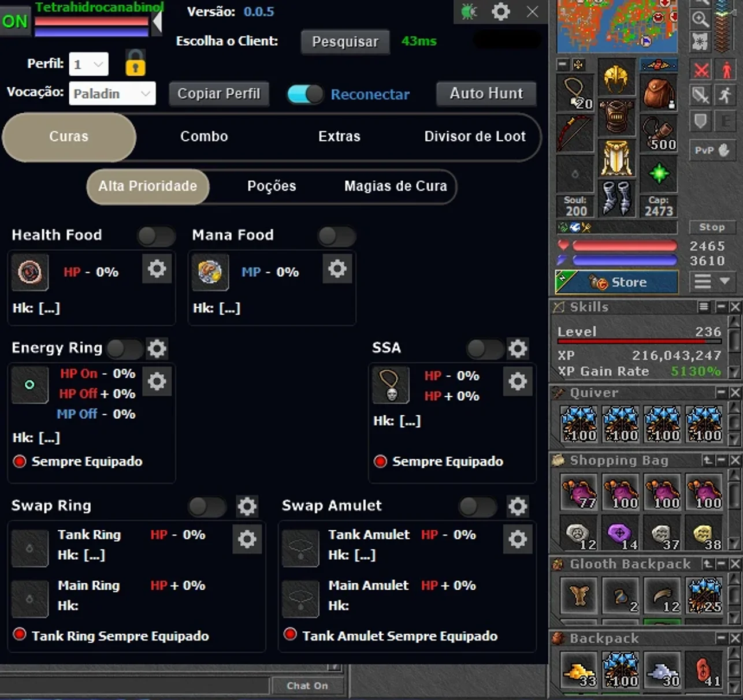Click the steel boots equipment slot
Image resolution: width=743 pixels, height=700 pixels.
click(x=616, y=198)
